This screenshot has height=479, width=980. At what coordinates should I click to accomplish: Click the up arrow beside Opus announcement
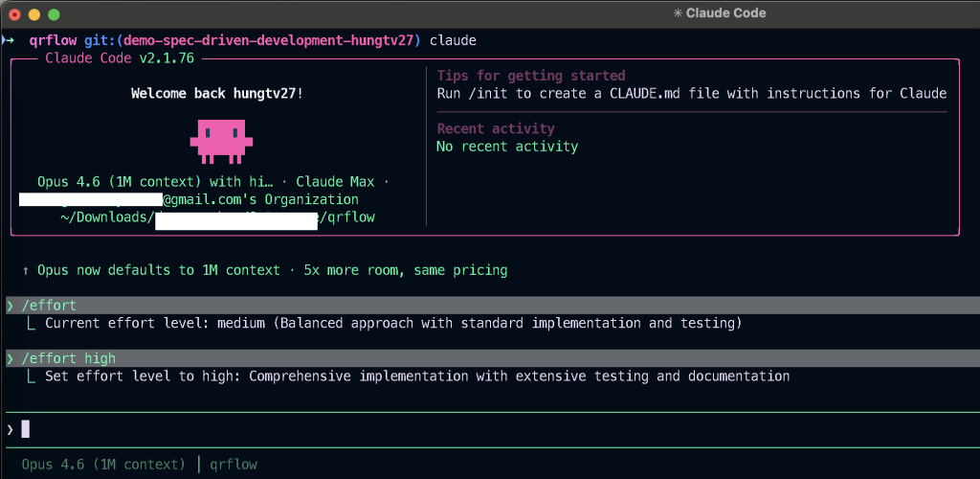(26, 270)
